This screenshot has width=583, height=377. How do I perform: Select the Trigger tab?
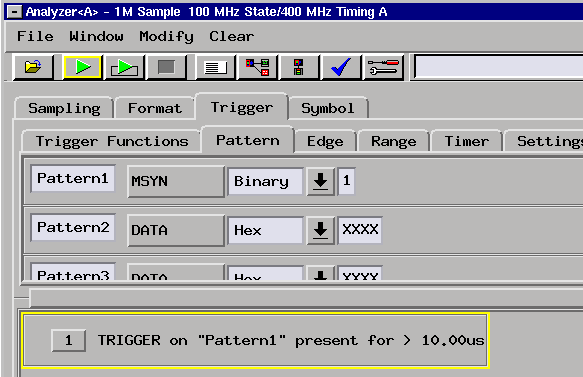(242, 107)
